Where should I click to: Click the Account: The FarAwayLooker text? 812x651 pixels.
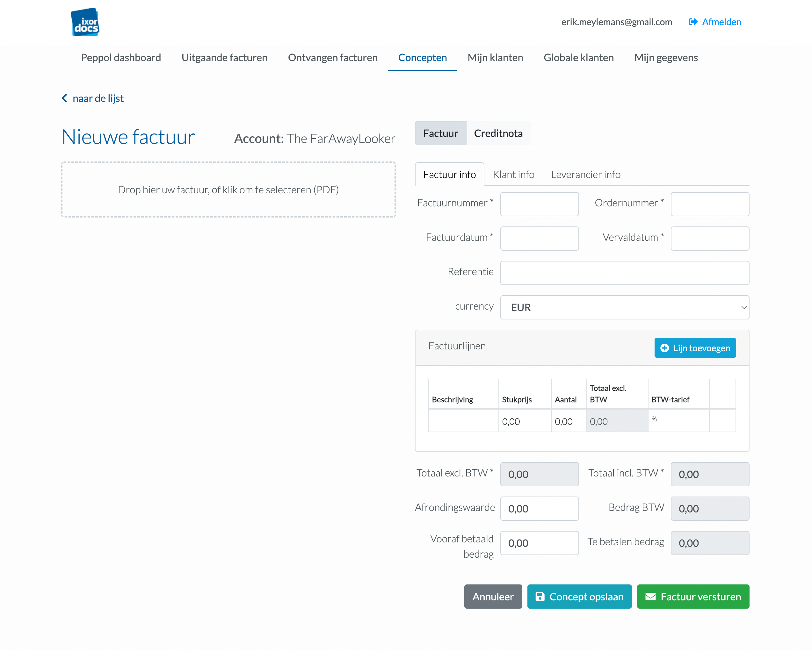tap(315, 139)
